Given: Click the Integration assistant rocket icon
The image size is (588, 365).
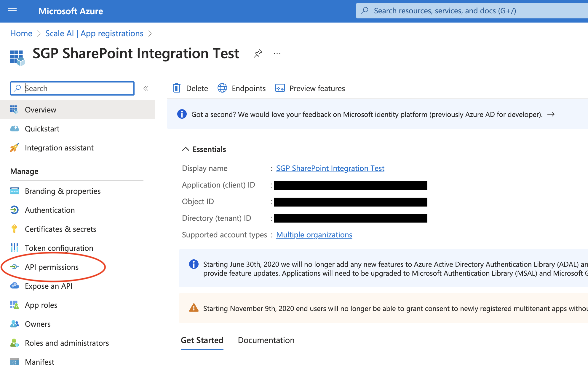Looking at the screenshot, I should pyautogui.click(x=14, y=147).
